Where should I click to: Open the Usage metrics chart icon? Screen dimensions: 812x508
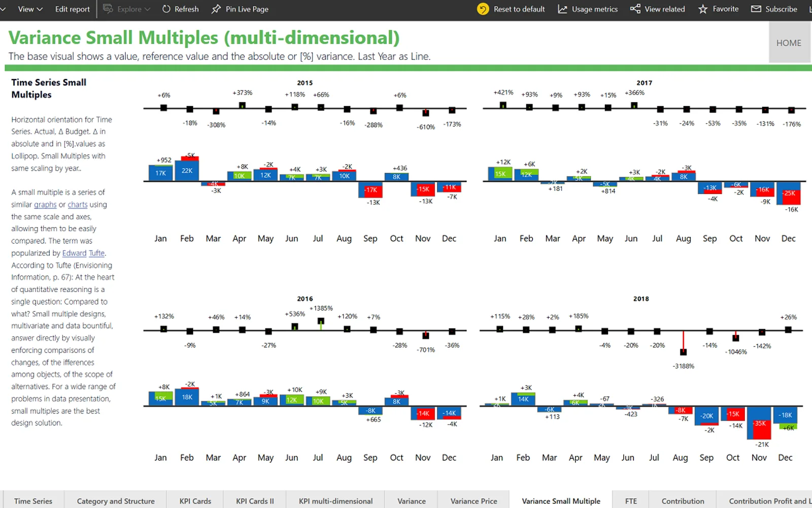[562, 9]
